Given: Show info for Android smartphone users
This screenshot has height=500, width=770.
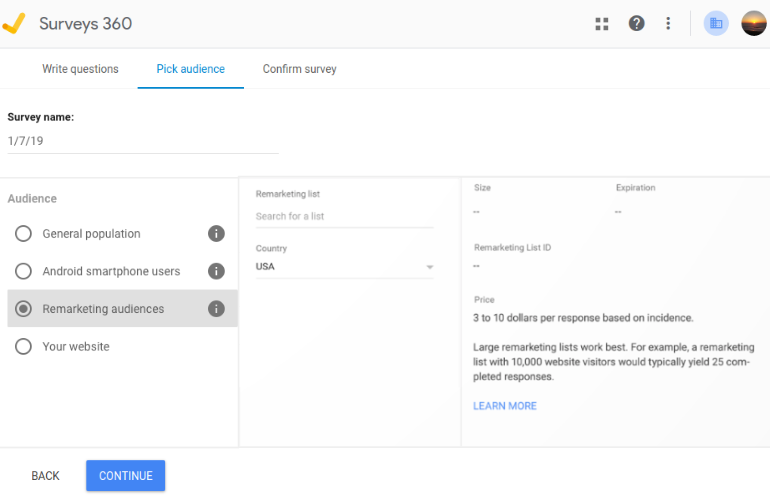Looking at the screenshot, I should [x=216, y=271].
